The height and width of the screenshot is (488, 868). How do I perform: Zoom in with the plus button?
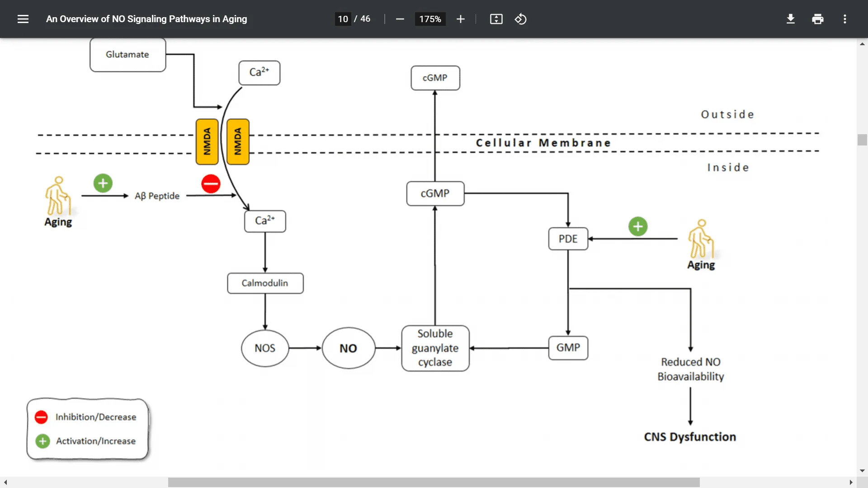point(460,19)
